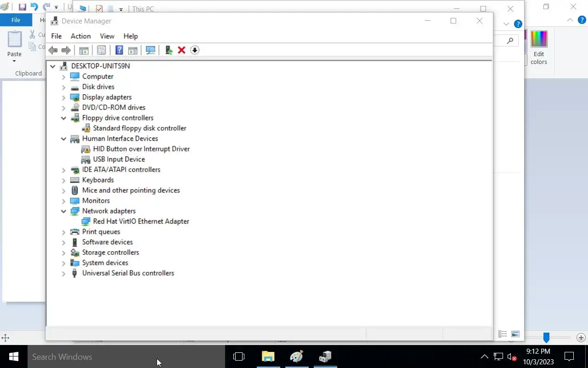Image resolution: width=588 pixels, height=368 pixels.
Task: Open the File menu in Device Manager
Action: click(x=57, y=36)
